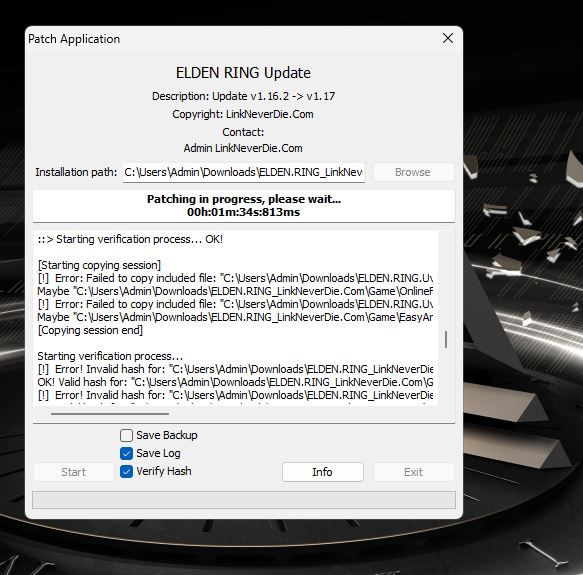Close the Patch Application window
583x575 pixels.
coord(448,38)
